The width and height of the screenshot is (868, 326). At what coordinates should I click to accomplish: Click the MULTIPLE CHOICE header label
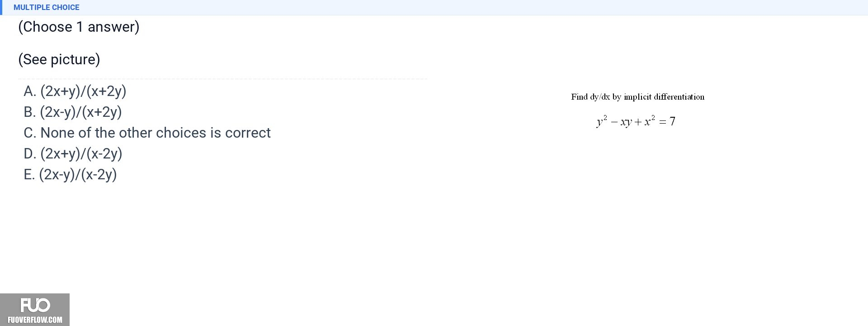(47, 7)
